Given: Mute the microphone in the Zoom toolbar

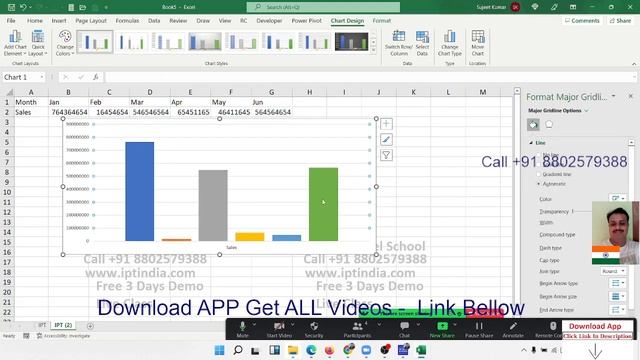Looking at the screenshot, I should coord(242,329).
